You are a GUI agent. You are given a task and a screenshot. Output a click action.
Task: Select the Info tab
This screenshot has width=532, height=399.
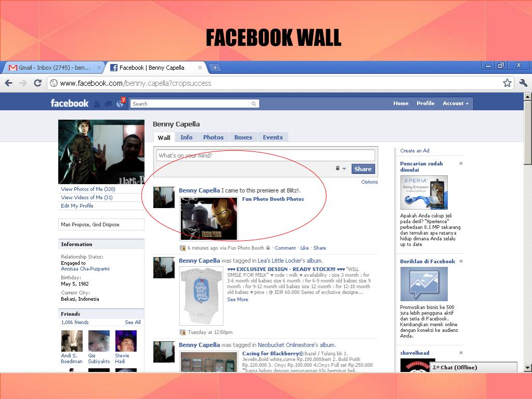pos(186,137)
